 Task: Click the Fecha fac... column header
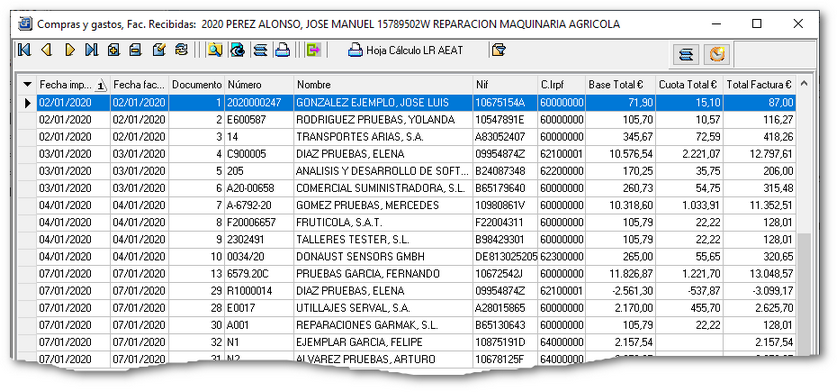(x=139, y=84)
